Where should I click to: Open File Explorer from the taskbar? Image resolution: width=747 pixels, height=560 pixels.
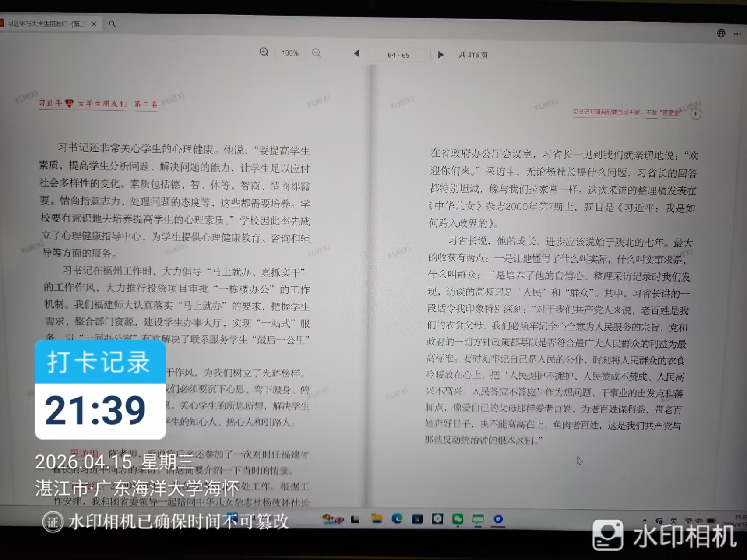click(x=377, y=519)
